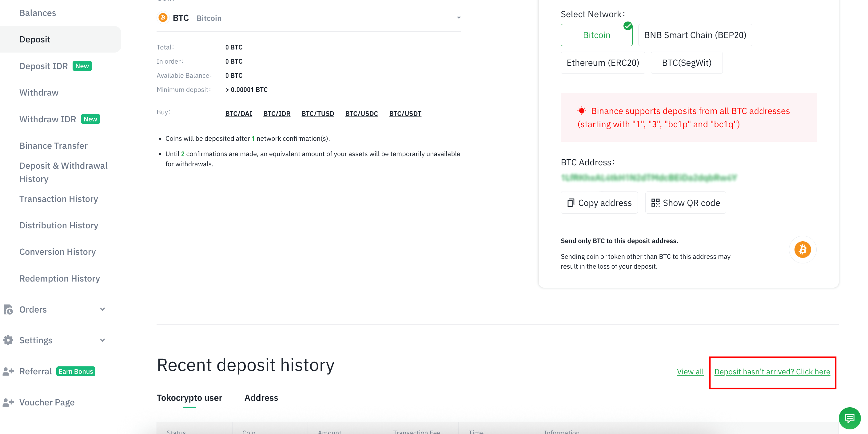Open Balances in the sidebar

[x=38, y=13]
